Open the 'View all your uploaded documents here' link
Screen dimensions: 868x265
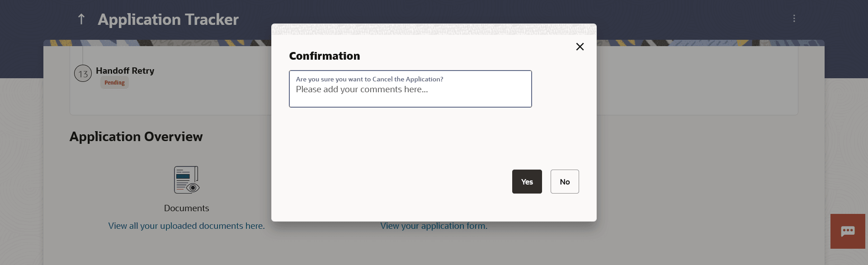[186, 226]
